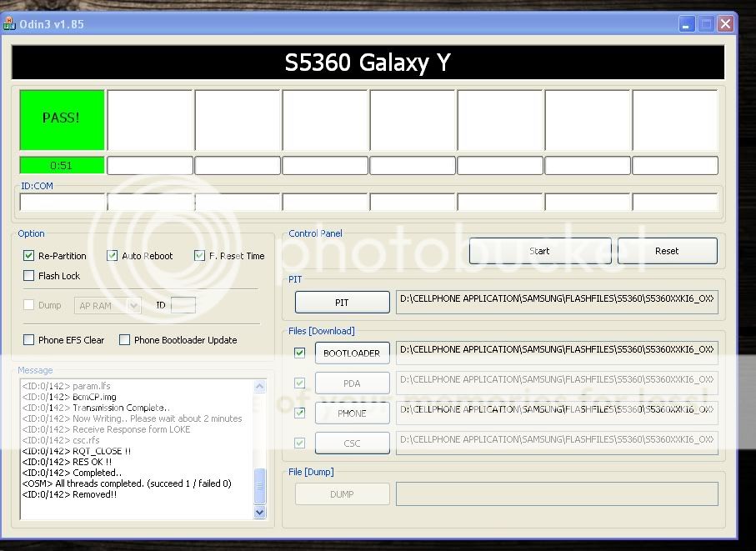Click the Odin3 app icon in title bar
The image size is (756, 551).
pos(9,23)
